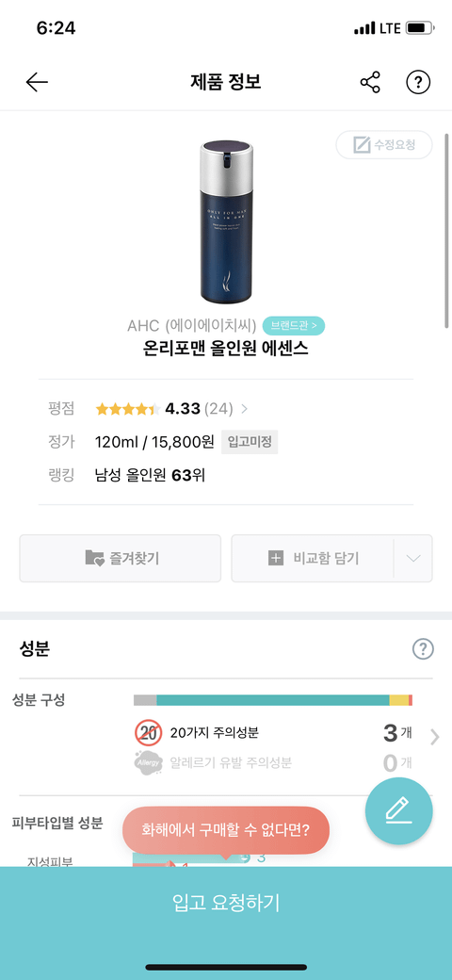452x980 pixels.
Task: Open the 브랜드관 brand shop link
Action: point(294,326)
